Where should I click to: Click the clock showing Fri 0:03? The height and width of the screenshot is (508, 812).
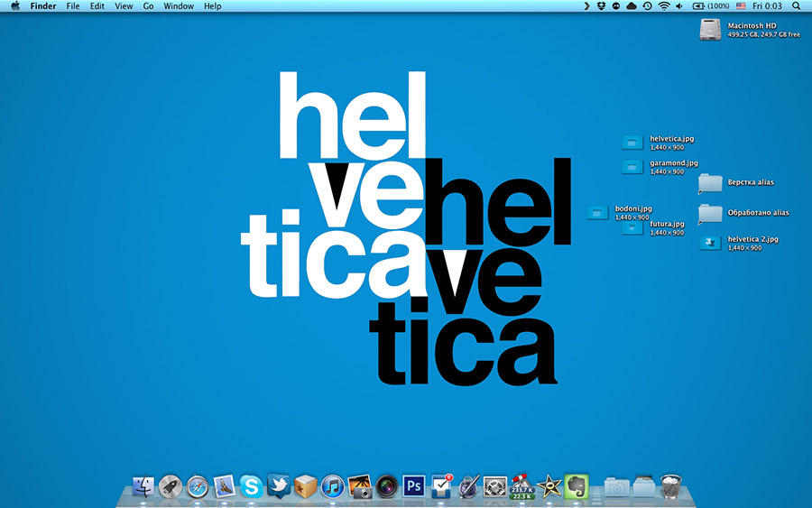point(767,6)
